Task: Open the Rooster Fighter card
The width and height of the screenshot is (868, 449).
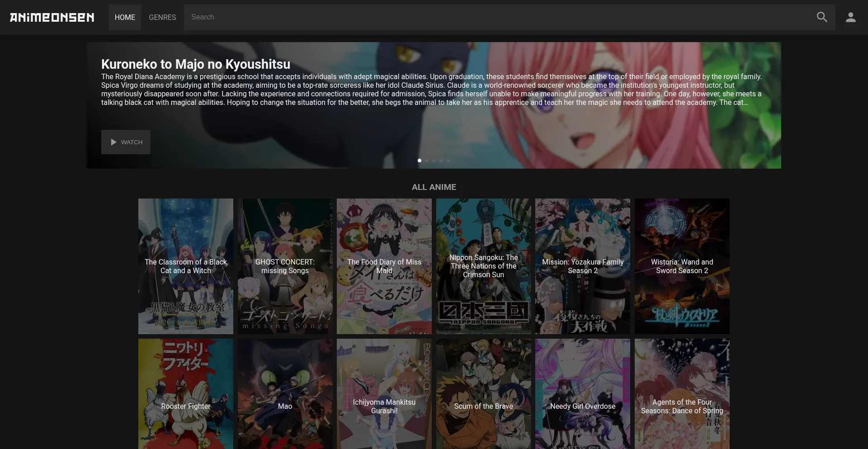Action: pos(186,394)
